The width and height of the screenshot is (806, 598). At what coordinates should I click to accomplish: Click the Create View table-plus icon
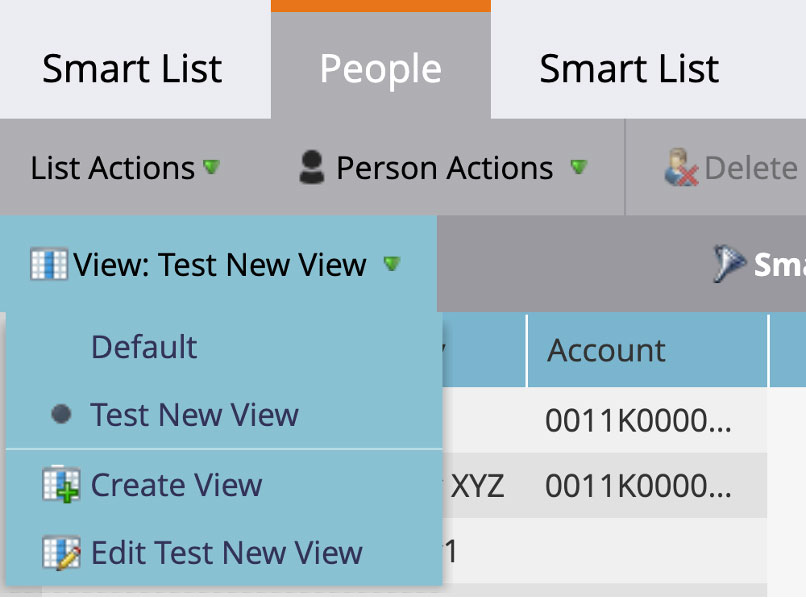63,486
